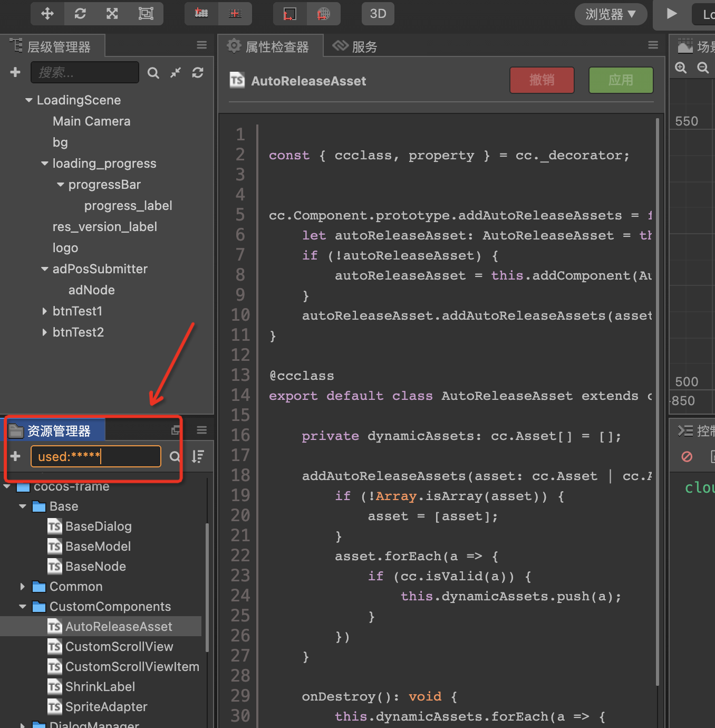Expand the btnTest1 node
This screenshot has width=715, height=728.
point(45,311)
